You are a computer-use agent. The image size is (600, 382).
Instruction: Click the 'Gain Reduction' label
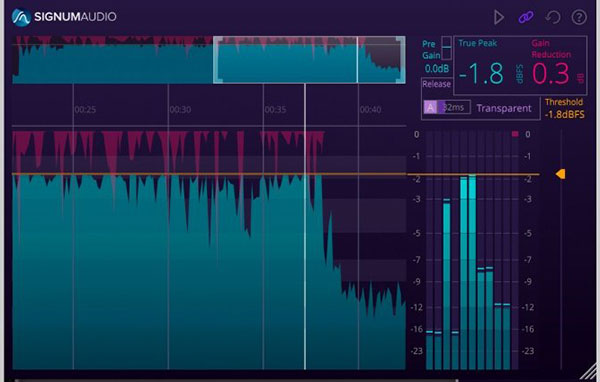[551, 49]
